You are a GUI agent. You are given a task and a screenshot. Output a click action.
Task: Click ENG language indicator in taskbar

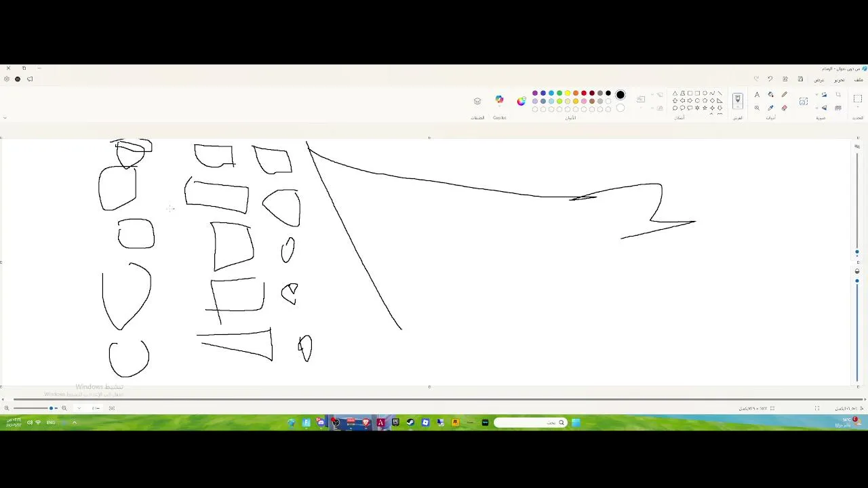coord(51,422)
